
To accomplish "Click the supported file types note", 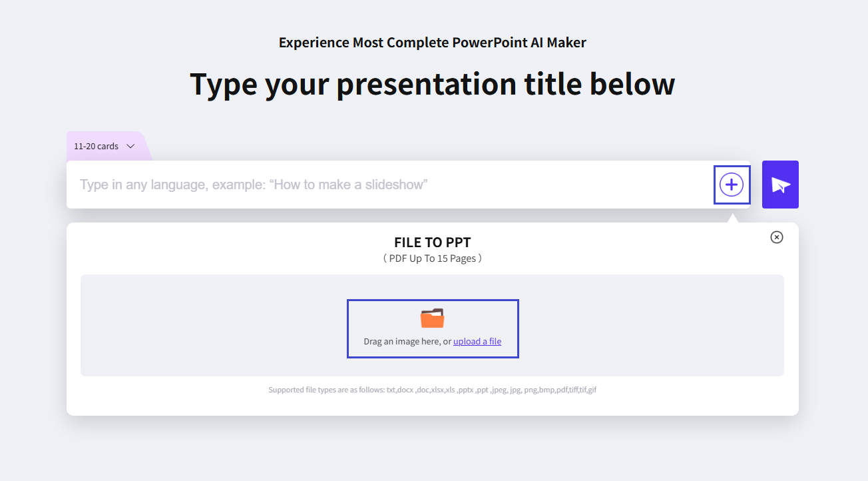I will 432,389.
